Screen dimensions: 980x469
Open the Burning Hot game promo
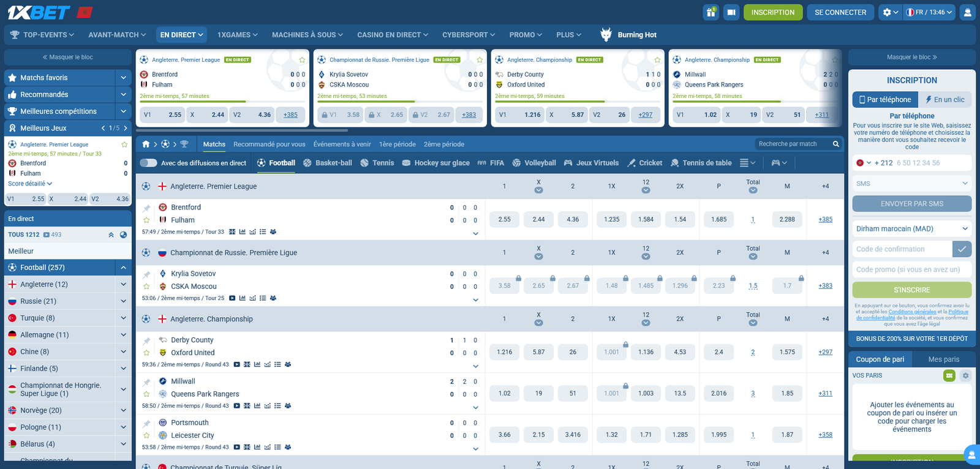click(628, 35)
